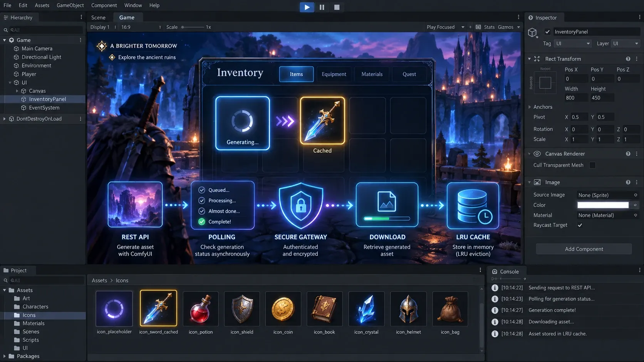The width and height of the screenshot is (644, 362).
Task: Click the color eyedropper icon
Action: [x=636, y=205]
